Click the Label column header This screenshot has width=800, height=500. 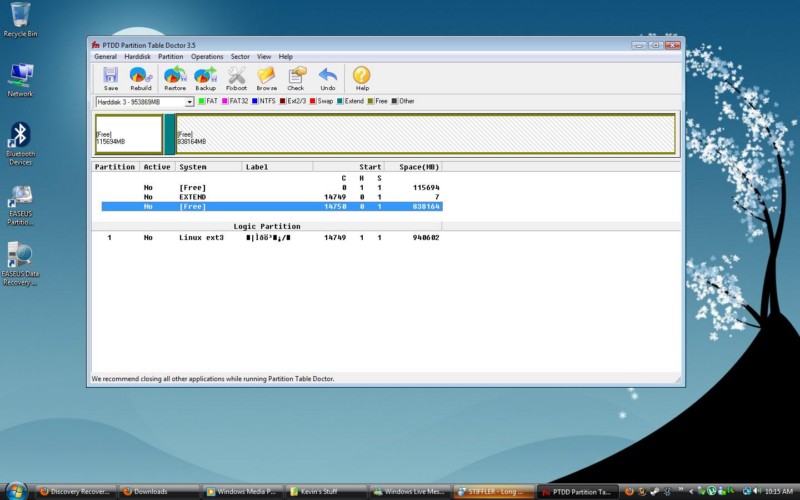[x=278, y=167]
